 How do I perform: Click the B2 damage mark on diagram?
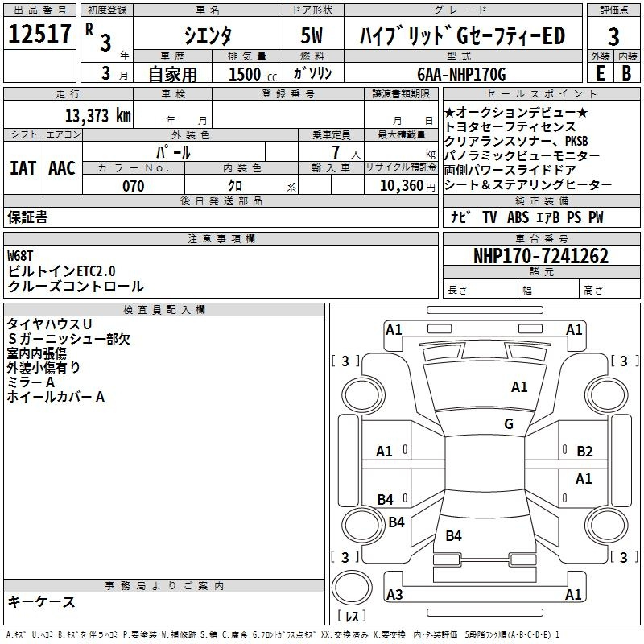[x=584, y=452]
